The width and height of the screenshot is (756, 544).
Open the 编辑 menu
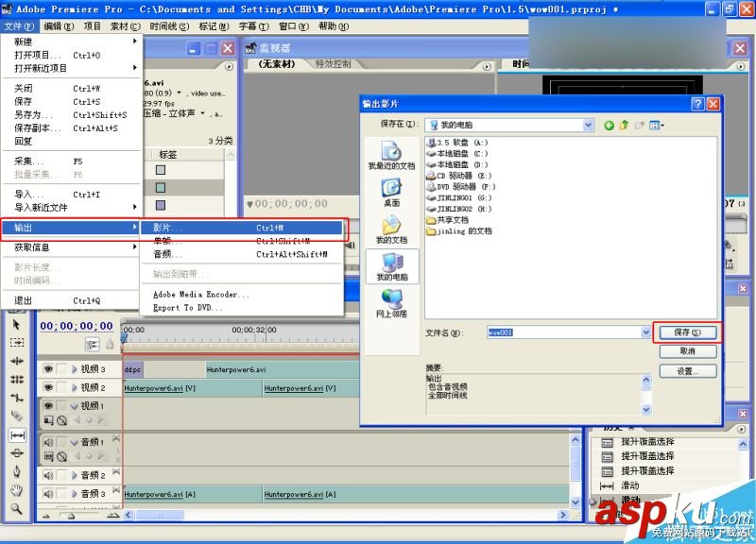coord(59,26)
